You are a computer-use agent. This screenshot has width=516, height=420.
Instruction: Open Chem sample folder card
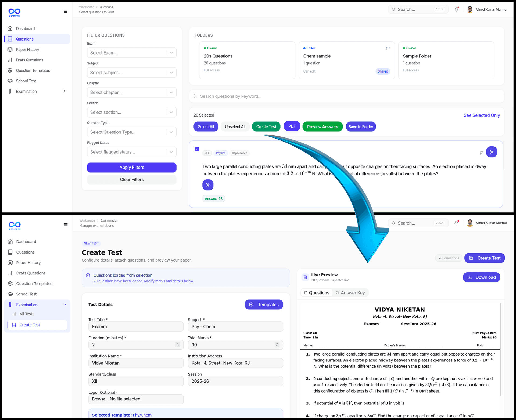point(347,60)
